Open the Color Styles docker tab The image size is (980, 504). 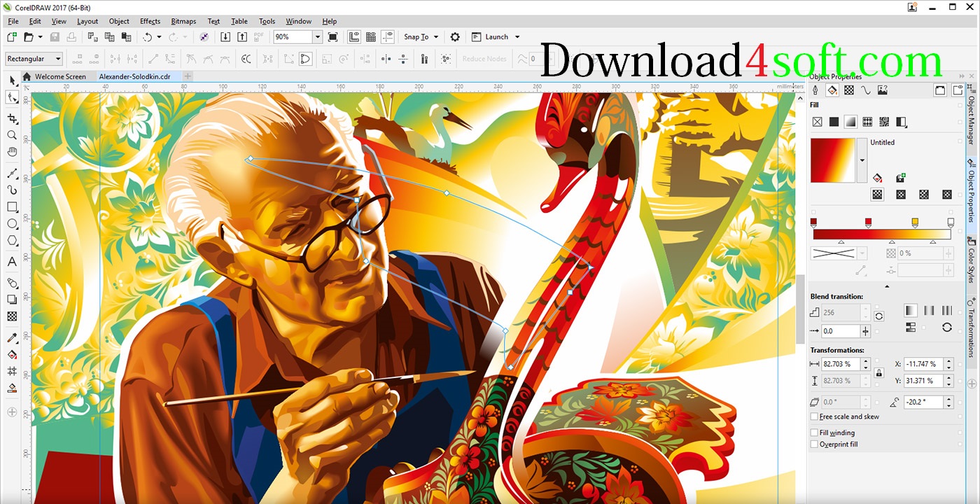coord(972,262)
